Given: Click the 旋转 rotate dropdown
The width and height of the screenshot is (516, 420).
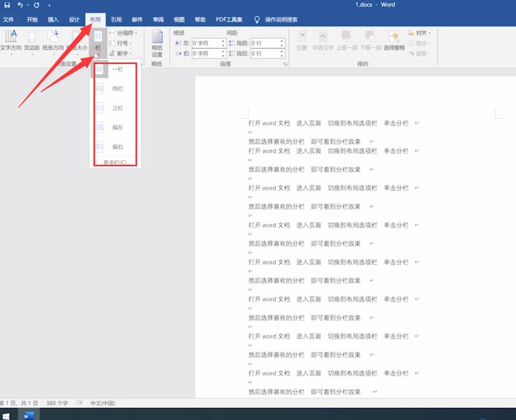Looking at the screenshot, I should click(x=419, y=53).
